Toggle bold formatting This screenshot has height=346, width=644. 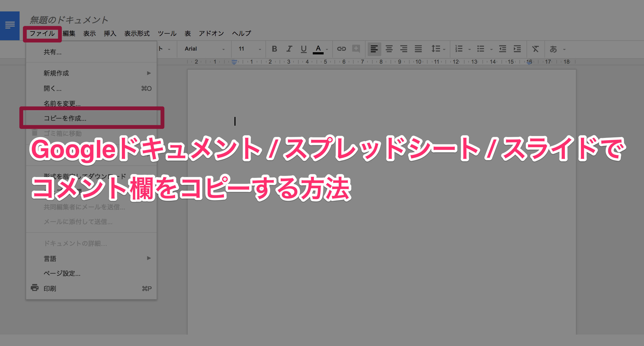(x=274, y=49)
